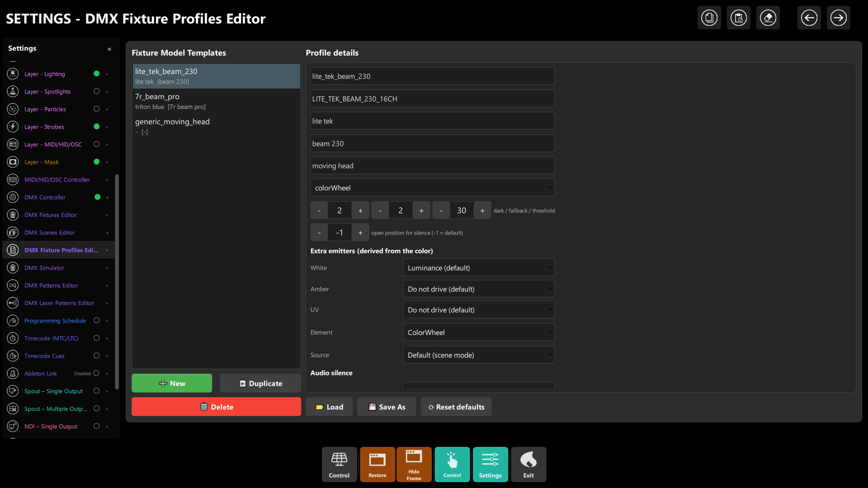The height and width of the screenshot is (488, 868).
Task: Click the DMX Simulator sidebar icon
Action: (13, 267)
